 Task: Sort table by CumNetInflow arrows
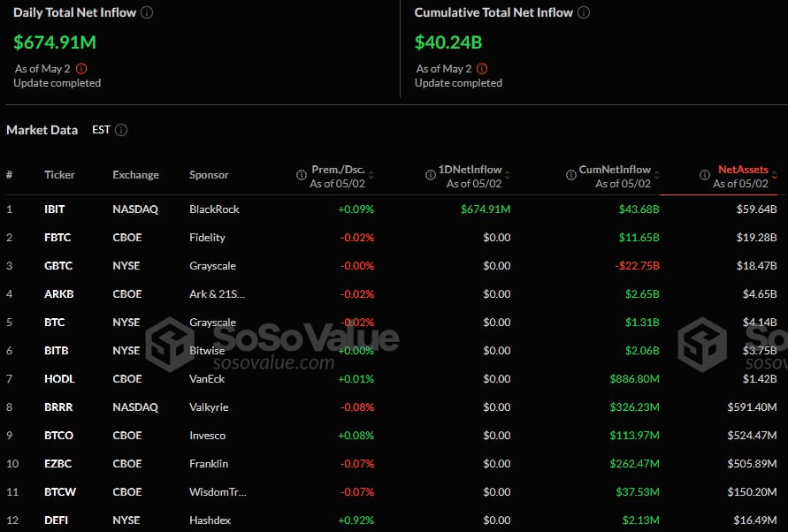click(x=657, y=175)
